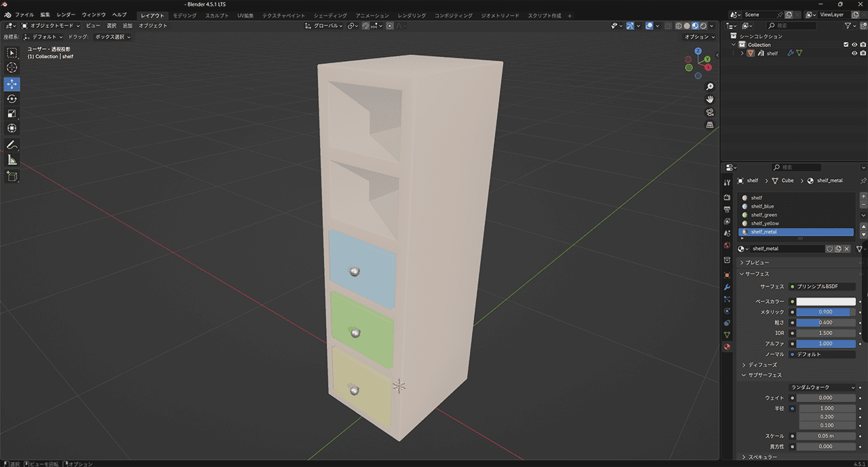Toggle the Collection visibility eye icon
The image size is (868, 467).
pyautogui.click(x=854, y=45)
